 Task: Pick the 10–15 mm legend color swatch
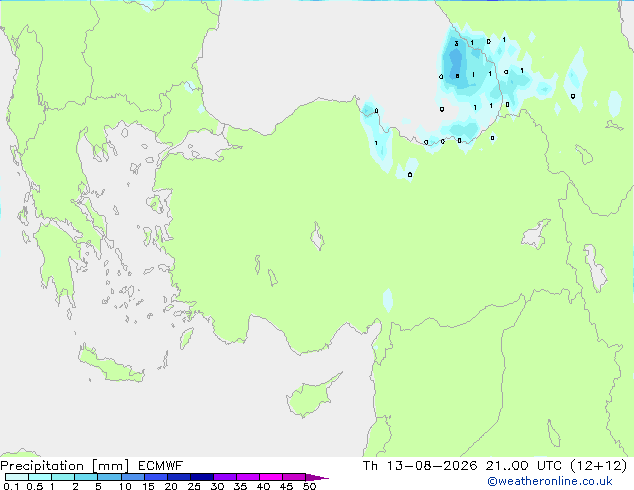click(x=132, y=477)
